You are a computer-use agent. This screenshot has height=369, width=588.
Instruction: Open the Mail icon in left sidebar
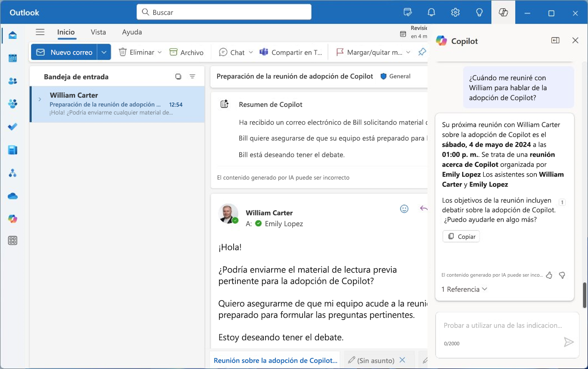[x=13, y=35]
